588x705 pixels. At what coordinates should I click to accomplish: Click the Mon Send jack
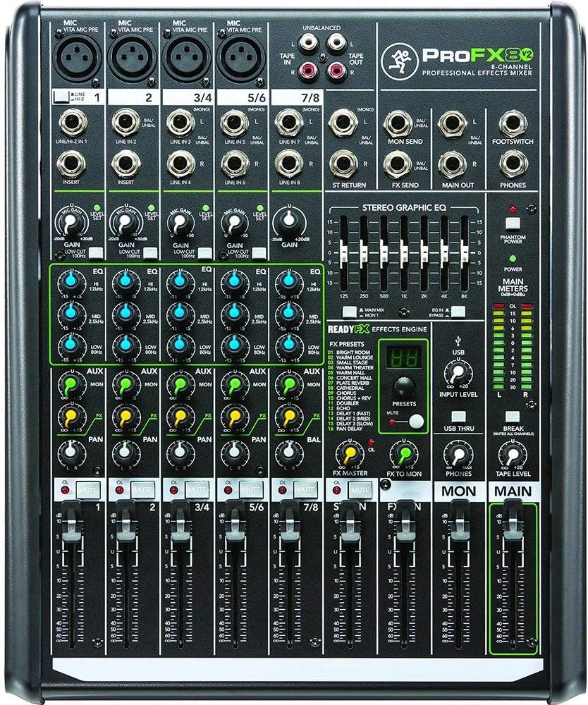click(x=398, y=122)
